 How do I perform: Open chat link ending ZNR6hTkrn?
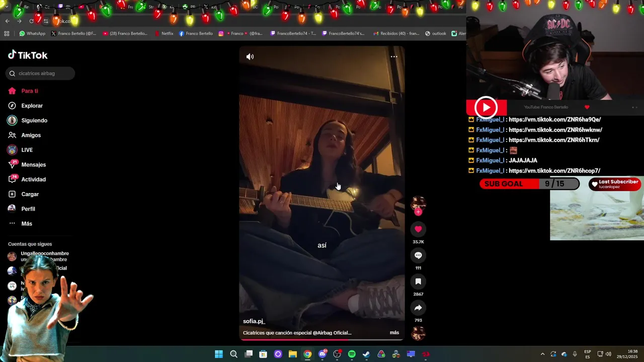554,140
